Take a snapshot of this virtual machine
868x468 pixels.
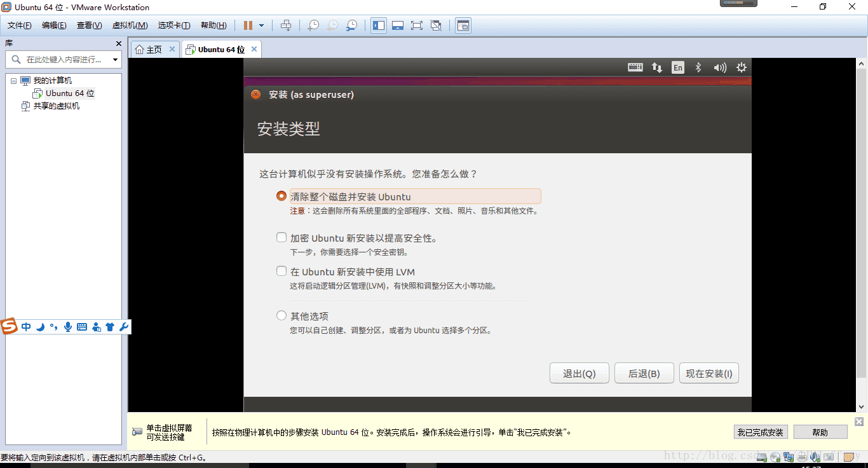point(313,25)
